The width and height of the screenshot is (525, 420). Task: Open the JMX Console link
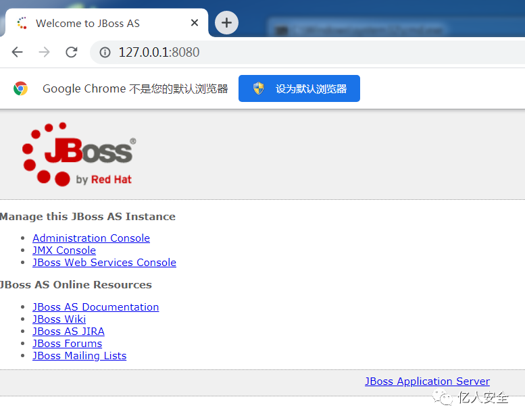(64, 250)
